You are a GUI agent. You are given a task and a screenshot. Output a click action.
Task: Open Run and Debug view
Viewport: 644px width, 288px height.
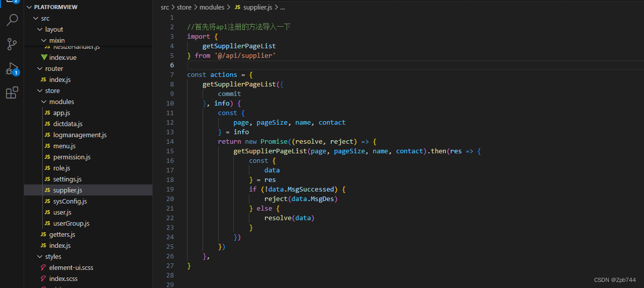point(12,68)
